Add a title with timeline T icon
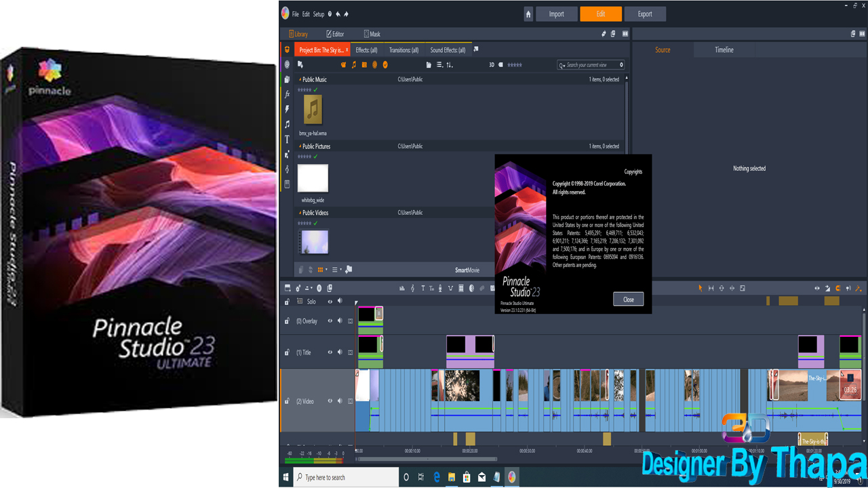 pyautogui.click(x=422, y=289)
